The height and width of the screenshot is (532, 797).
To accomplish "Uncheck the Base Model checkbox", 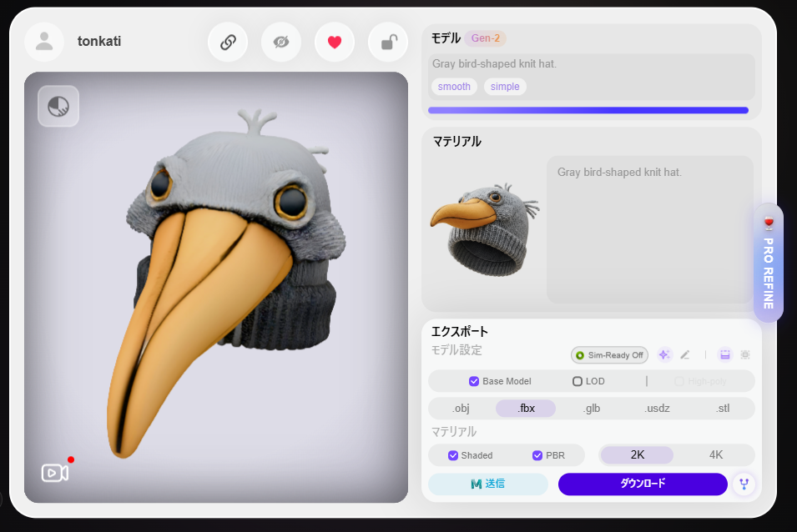I will click(474, 381).
